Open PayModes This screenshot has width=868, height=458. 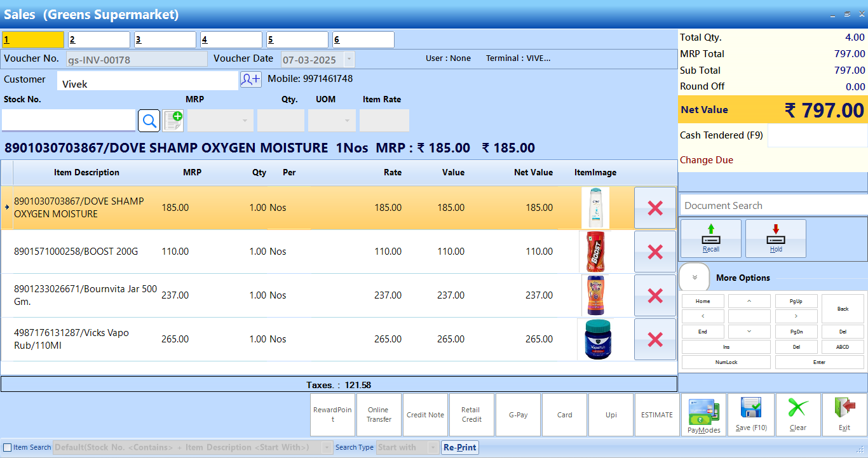pyautogui.click(x=704, y=415)
